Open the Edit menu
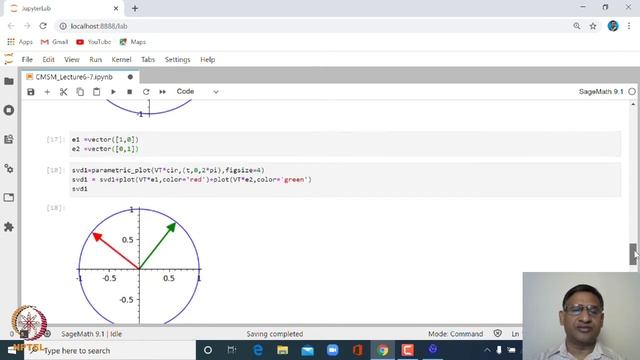The height and width of the screenshot is (360, 640). [48, 60]
